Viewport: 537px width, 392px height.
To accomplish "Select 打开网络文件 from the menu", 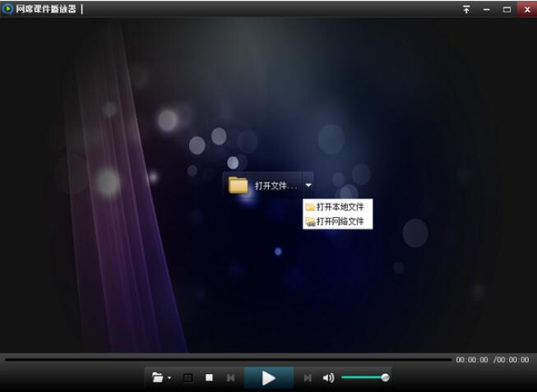I will click(x=338, y=222).
